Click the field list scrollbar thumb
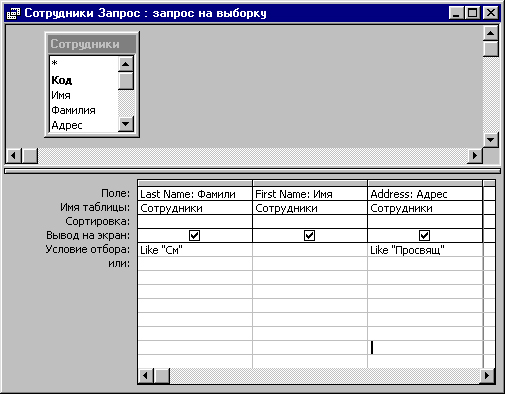This screenshot has width=505, height=394. 126,81
